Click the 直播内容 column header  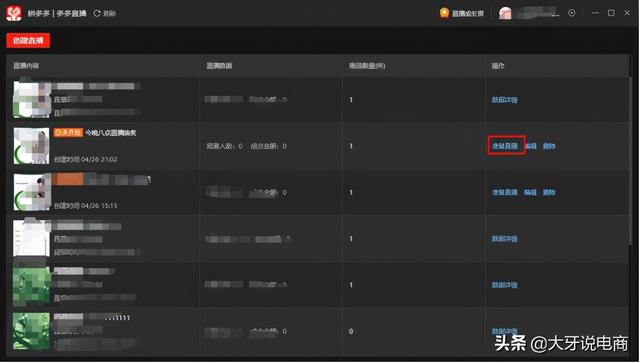click(x=26, y=65)
